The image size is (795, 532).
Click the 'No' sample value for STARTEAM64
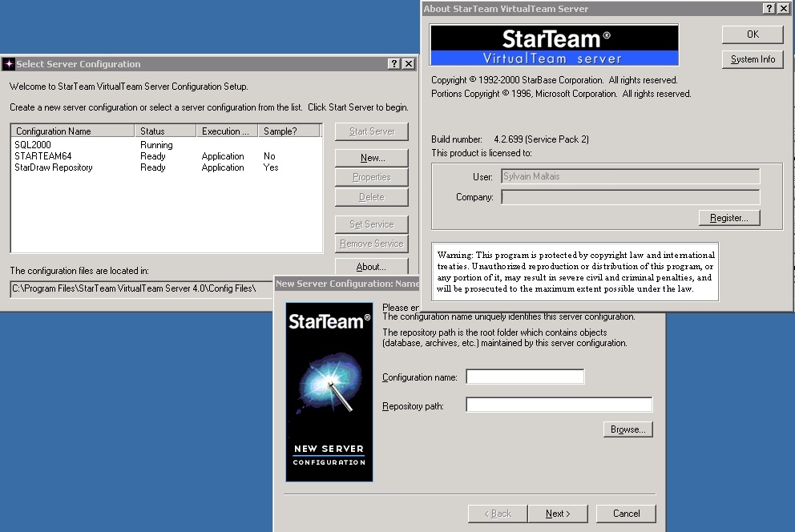[x=269, y=156]
